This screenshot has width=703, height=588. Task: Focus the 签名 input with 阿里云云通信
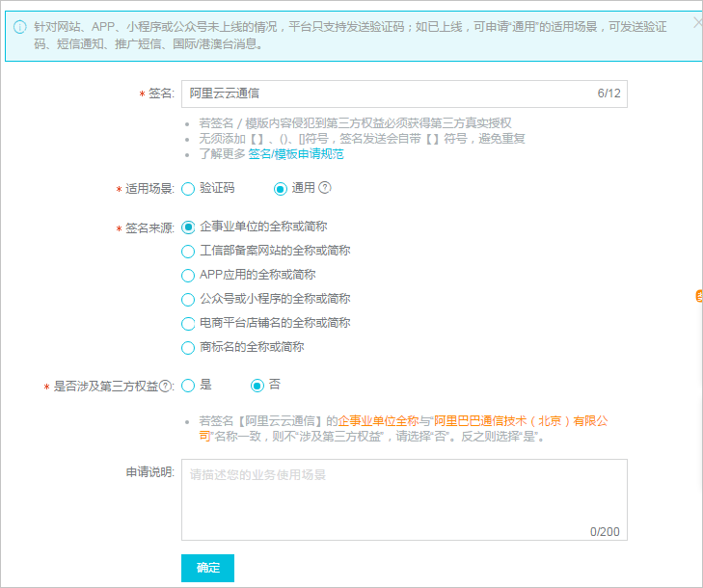(386, 94)
